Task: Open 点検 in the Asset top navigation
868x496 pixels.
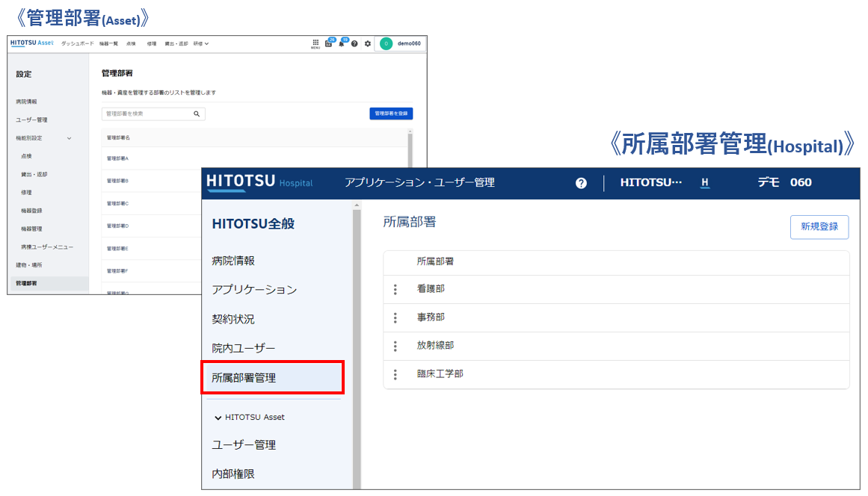Action: tap(131, 43)
